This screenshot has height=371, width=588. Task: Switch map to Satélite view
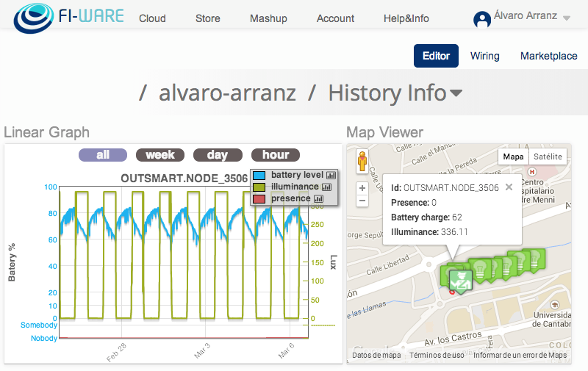[x=548, y=156]
